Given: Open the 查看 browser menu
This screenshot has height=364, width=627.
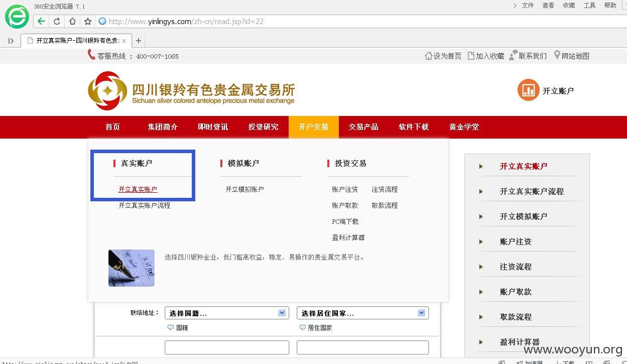Looking at the screenshot, I should [x=548, y=6].
